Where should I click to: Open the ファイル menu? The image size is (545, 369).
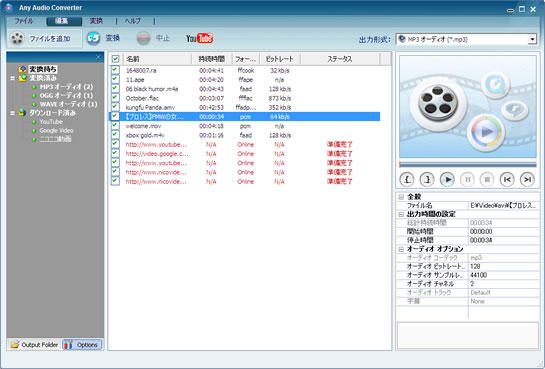pyautogui.click(x=24, y=21)
